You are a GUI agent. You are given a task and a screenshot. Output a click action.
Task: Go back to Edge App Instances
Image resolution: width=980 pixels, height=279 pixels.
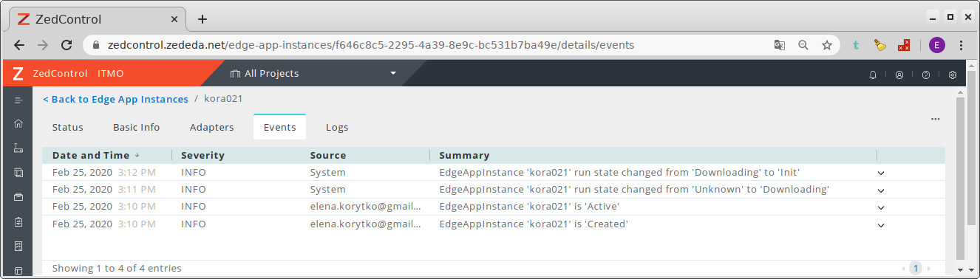click(x=115, y=99)
